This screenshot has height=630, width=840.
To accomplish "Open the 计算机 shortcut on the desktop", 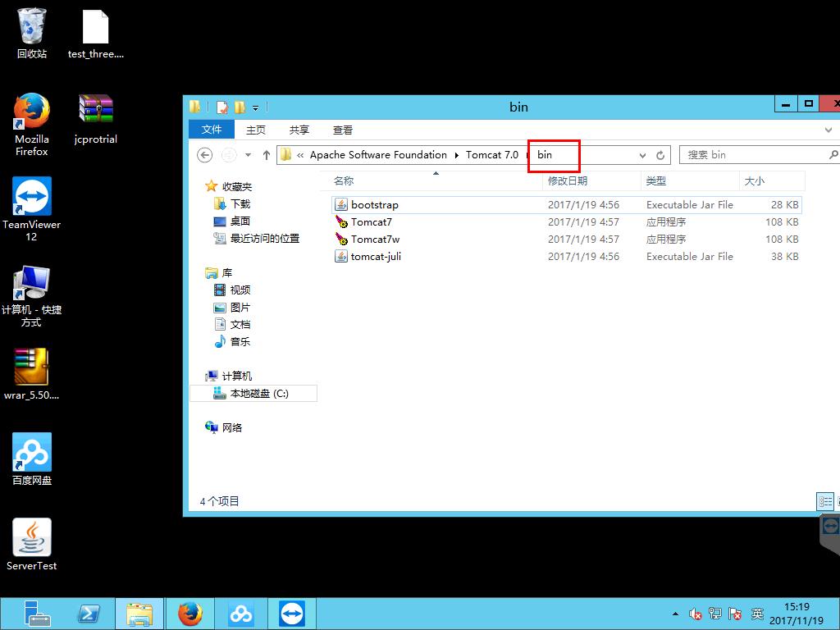I will coord(32,295).
